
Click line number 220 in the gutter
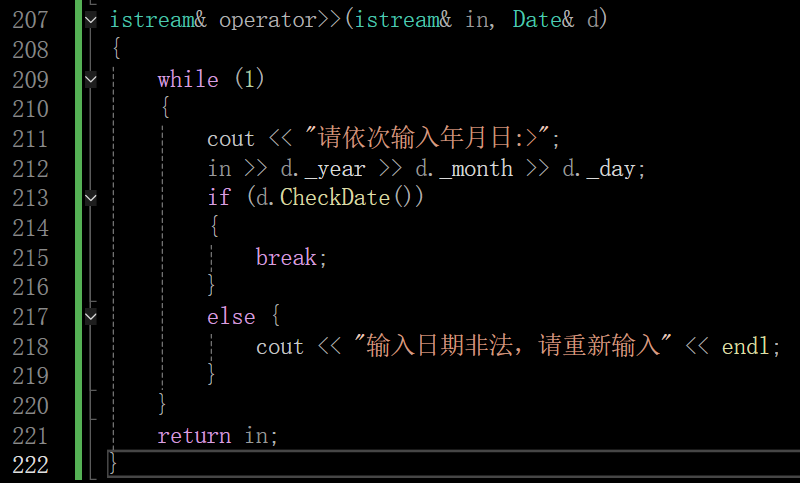click(x=30, y=406)
